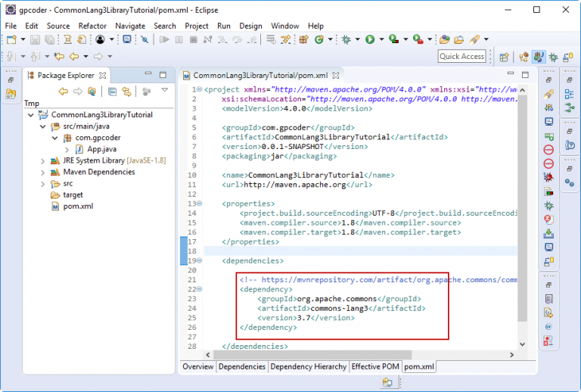Viewport: 581px width, 392px height.
Task: Start debugging with the bug icon in main toolbar
Action: tap(346, 39)
